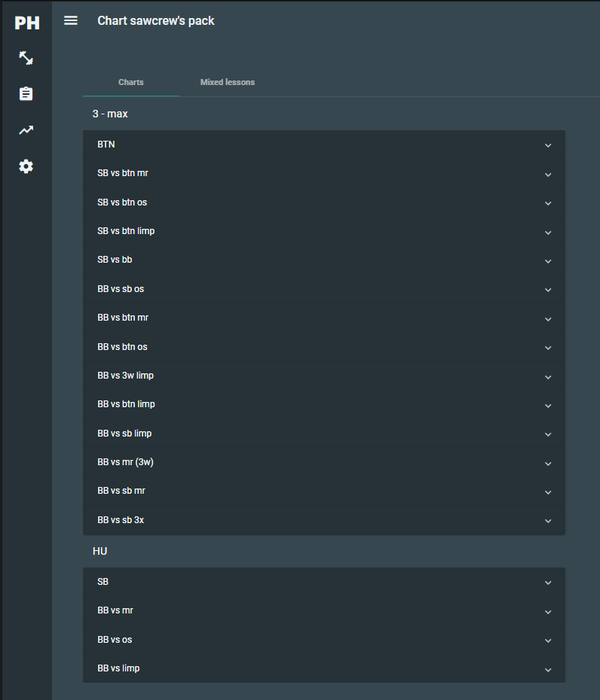600x700 pixels.
Task: Expand the BTN chart row chevron
Action: point(548,146)
